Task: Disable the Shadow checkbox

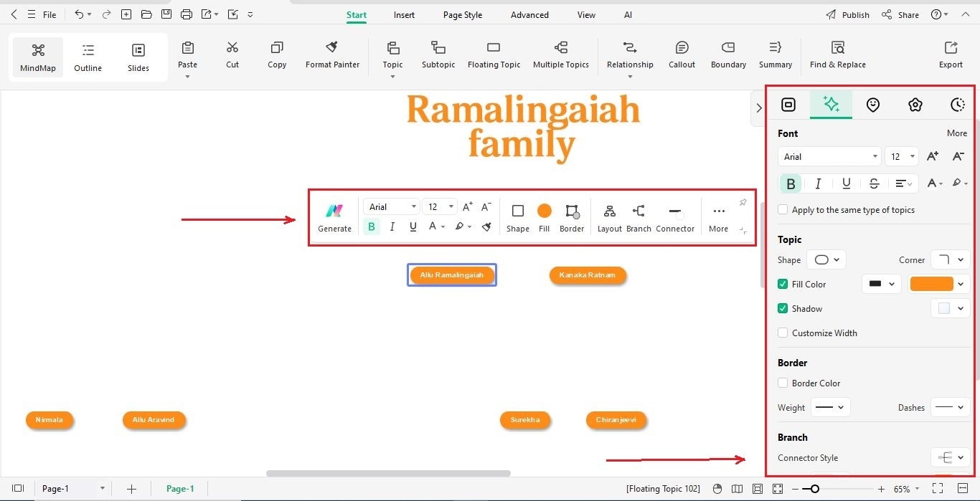Action: click(783, 308)
